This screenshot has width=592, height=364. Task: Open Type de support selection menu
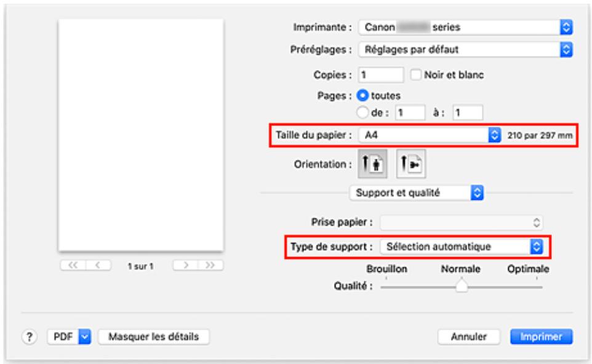(x=463, y=247)
